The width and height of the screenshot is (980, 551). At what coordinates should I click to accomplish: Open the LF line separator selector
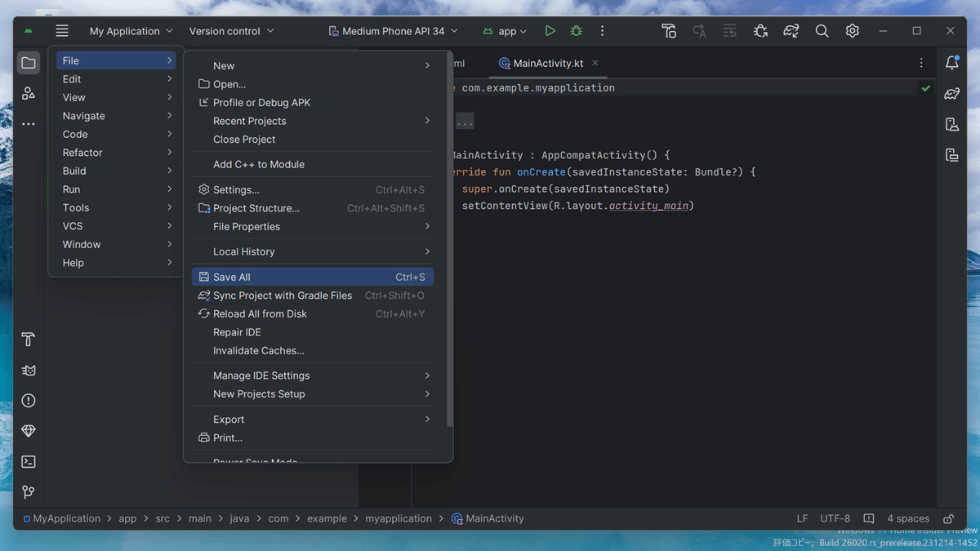(x=803, y=518)
